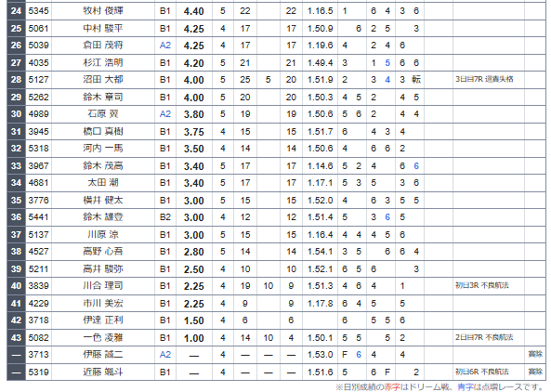Screen dimensions: 551x392
Task: Select registration number 5345
Action: pyautogui.click(x=38, y=11)
